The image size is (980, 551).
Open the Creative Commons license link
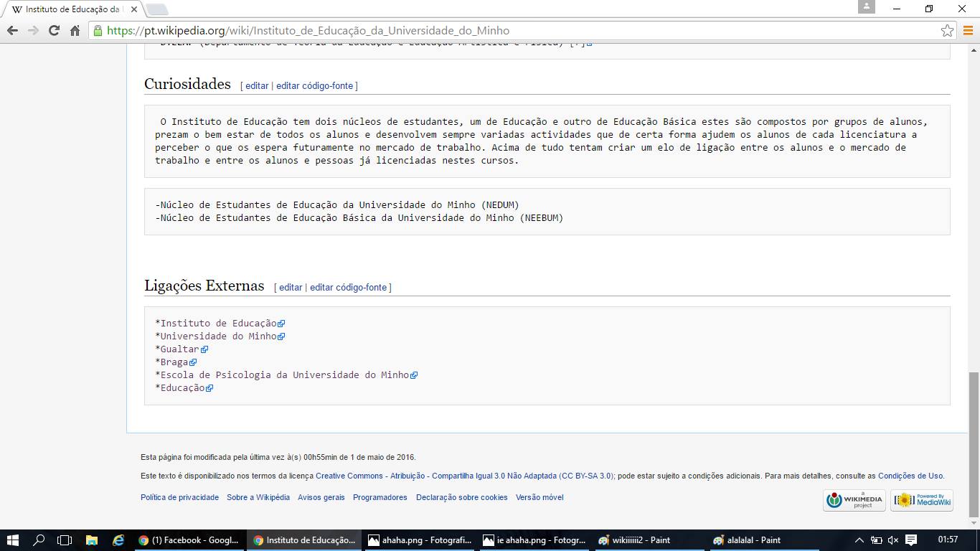[x=464, y=476]
